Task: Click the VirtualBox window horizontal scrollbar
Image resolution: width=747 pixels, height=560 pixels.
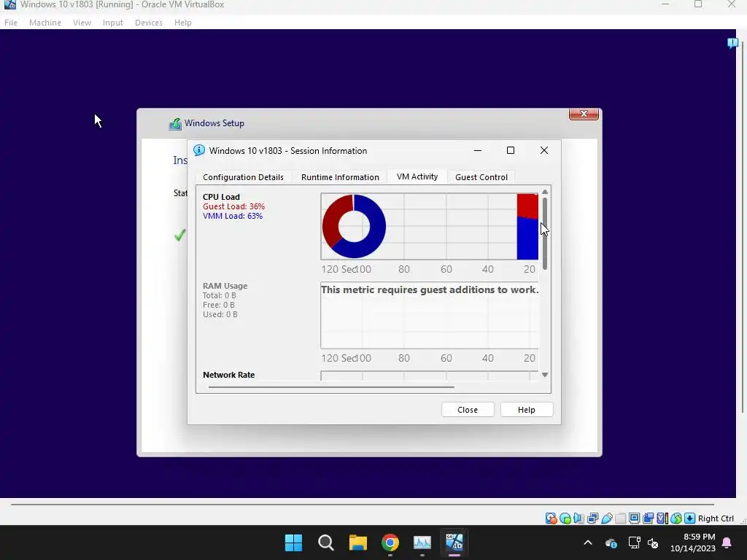Action: tap(362, 504)
